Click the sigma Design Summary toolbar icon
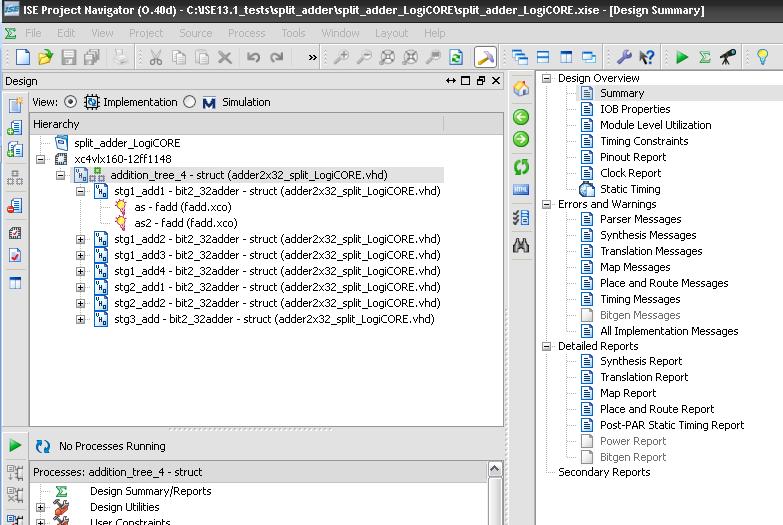 tap(705, 57)
